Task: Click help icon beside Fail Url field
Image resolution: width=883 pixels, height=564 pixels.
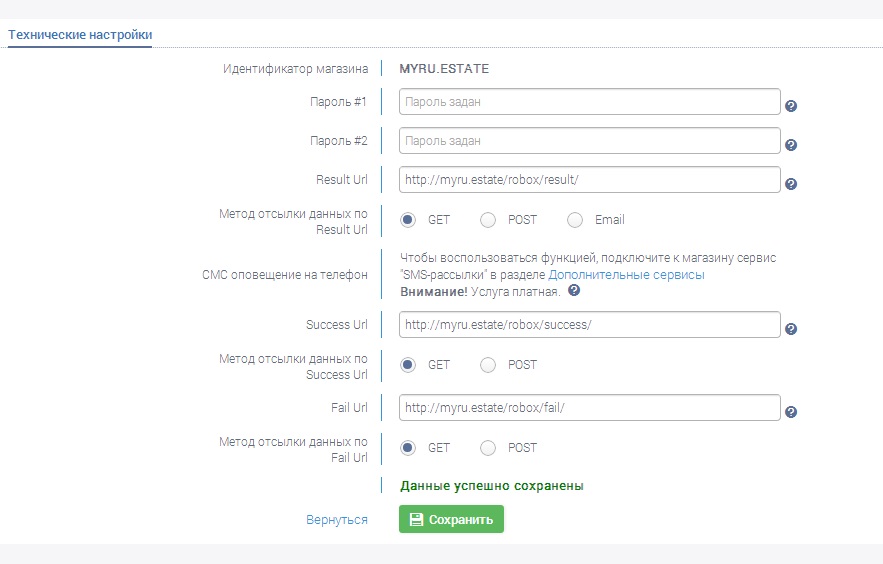Action: (x=791, y=411)
